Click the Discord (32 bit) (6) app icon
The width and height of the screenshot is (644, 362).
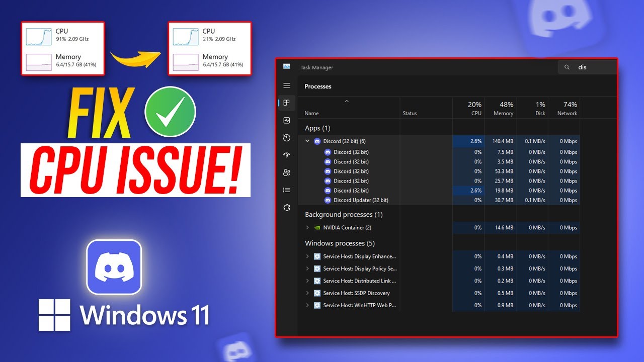point(317,141)
